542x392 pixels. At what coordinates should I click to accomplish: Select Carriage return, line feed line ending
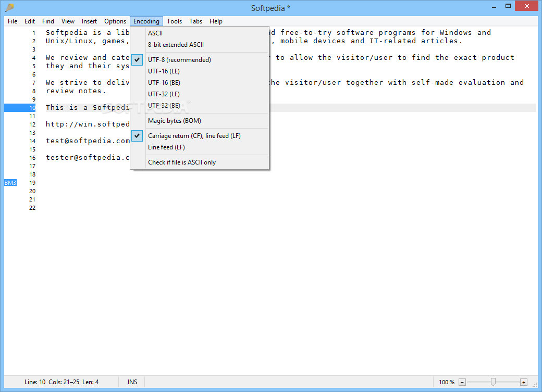point(200,136)
